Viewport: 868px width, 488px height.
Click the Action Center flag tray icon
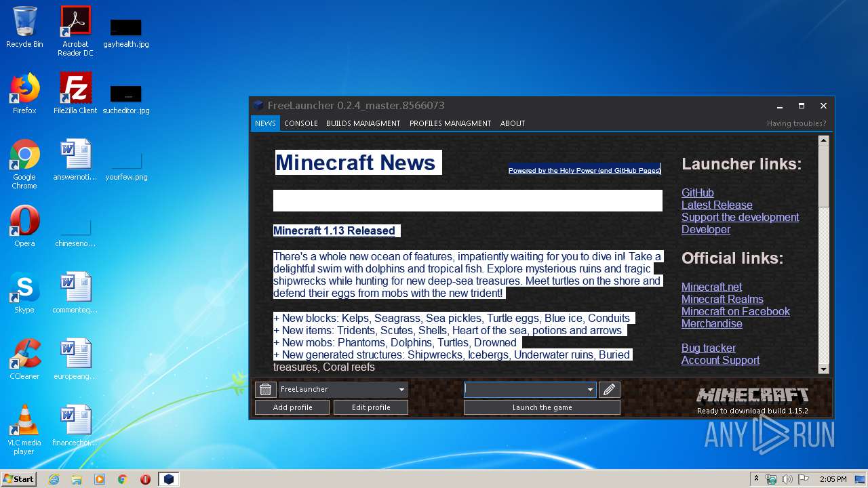pyautogui.click(x=804, y=479)
